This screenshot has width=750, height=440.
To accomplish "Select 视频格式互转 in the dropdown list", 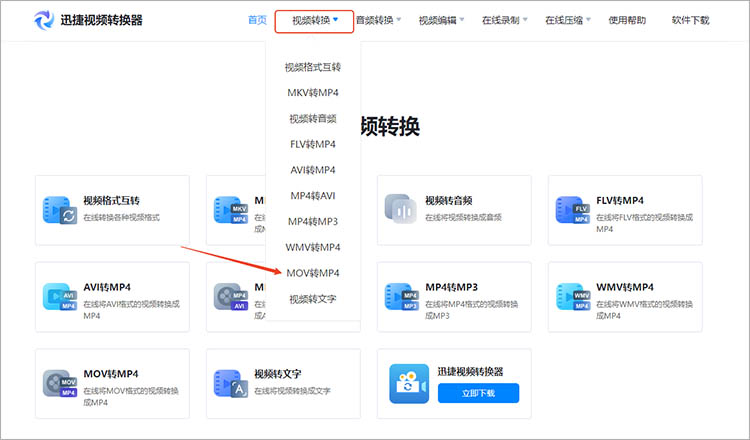I will coord(313,67).
